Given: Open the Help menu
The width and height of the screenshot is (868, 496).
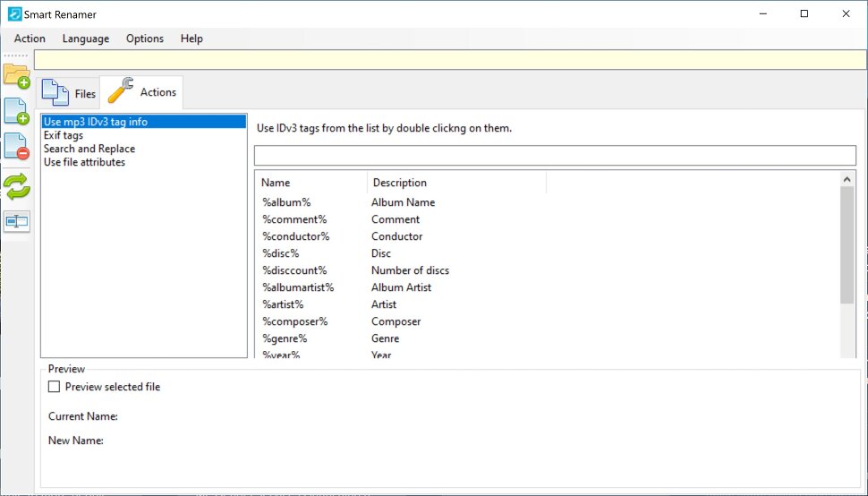Looking at the screenshot, I should pyautogui.click(x=191, y=38).
